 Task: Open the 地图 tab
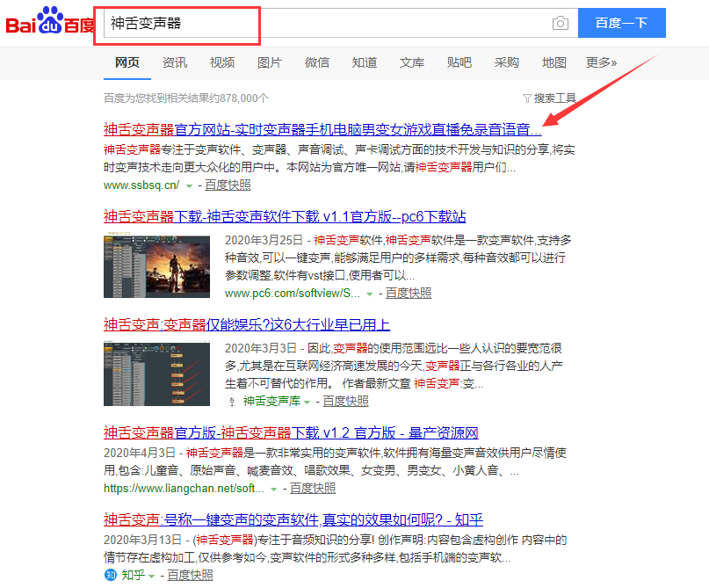click(553, 62)
